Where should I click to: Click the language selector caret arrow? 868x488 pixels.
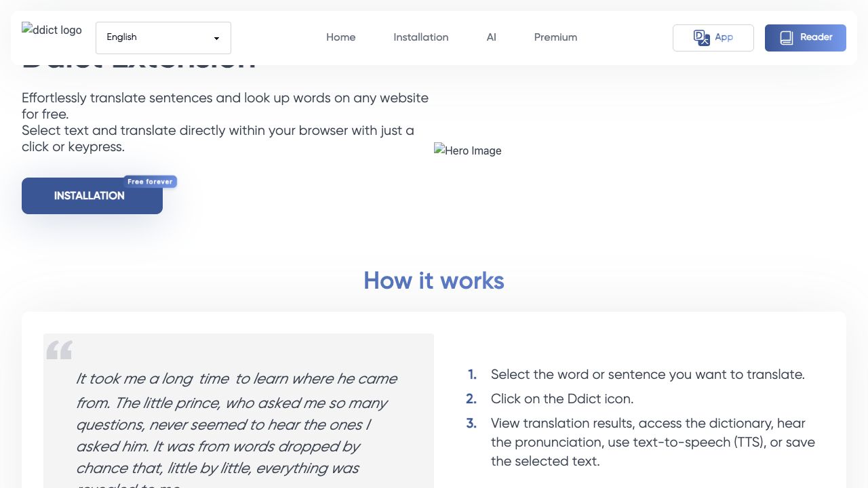(x=216, y=39)
